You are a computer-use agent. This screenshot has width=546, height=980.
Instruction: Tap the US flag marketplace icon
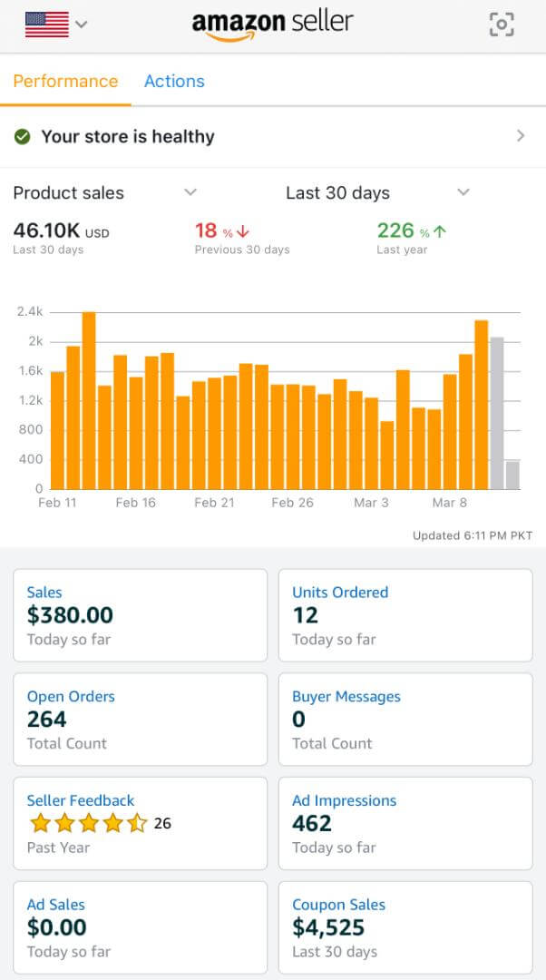coord(47,24)
